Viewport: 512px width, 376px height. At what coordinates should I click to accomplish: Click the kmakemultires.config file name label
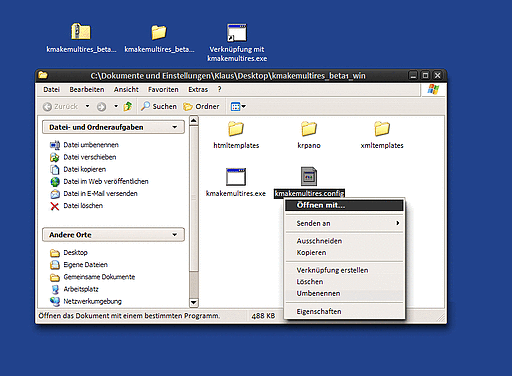[309, 194]
